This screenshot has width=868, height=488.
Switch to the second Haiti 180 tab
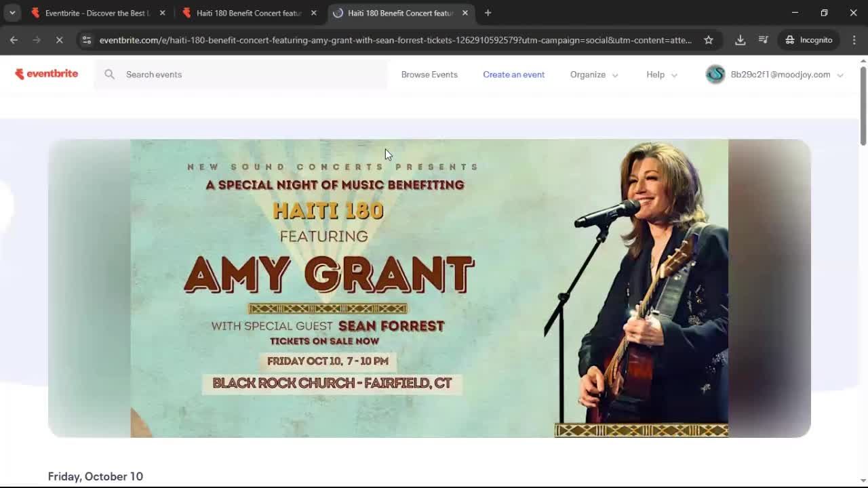tap(248, 13)
